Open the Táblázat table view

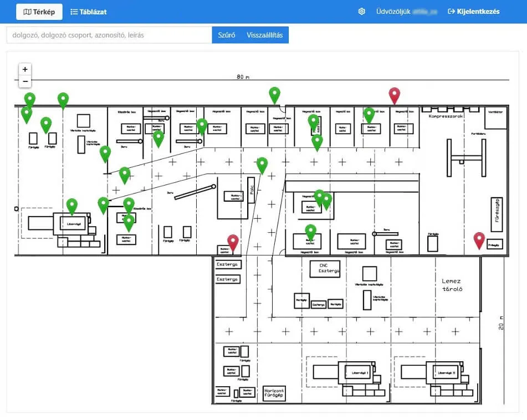[89, 12]
